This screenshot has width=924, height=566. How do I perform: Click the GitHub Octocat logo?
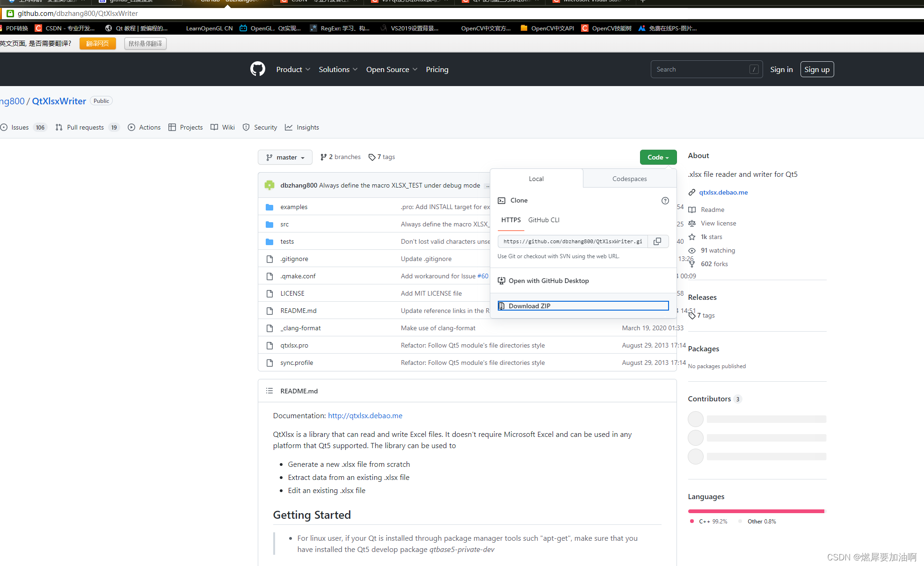(257, 69)
